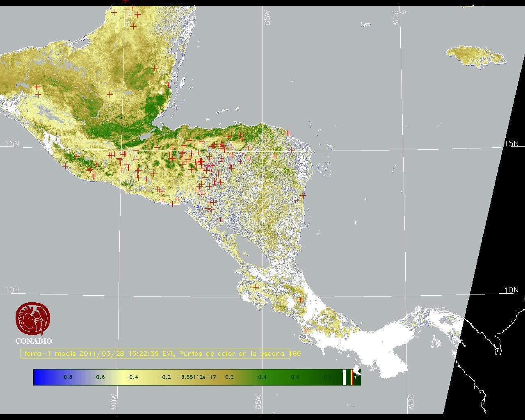The image size is (525, 420).
Task: Click the red hotspot cross on Honduras' northeast coast
Action: click(288, 133)
